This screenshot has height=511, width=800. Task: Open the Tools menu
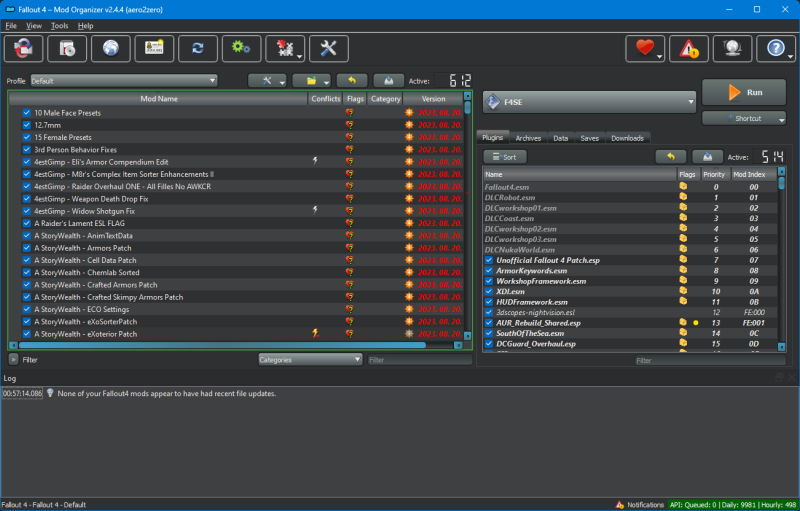click(x=59, y=25)
